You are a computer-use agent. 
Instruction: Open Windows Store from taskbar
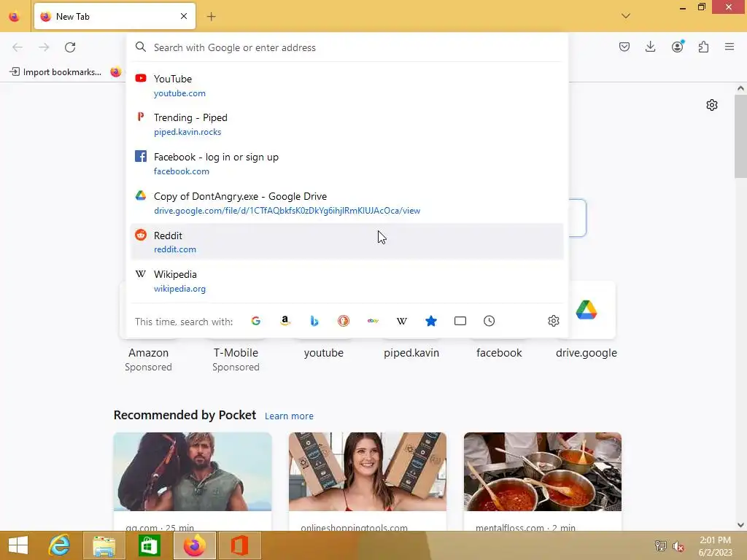149,545
